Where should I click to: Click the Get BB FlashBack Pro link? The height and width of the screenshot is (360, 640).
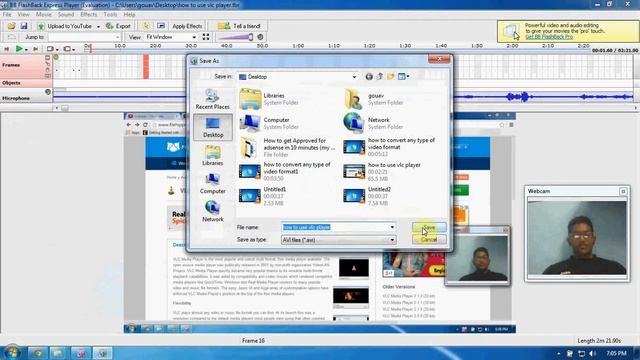coord(549,37)
